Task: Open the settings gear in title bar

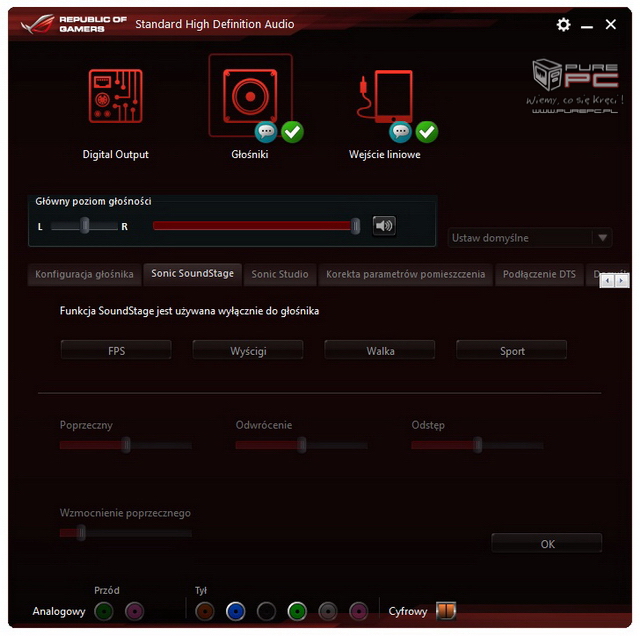Action: 563,25
